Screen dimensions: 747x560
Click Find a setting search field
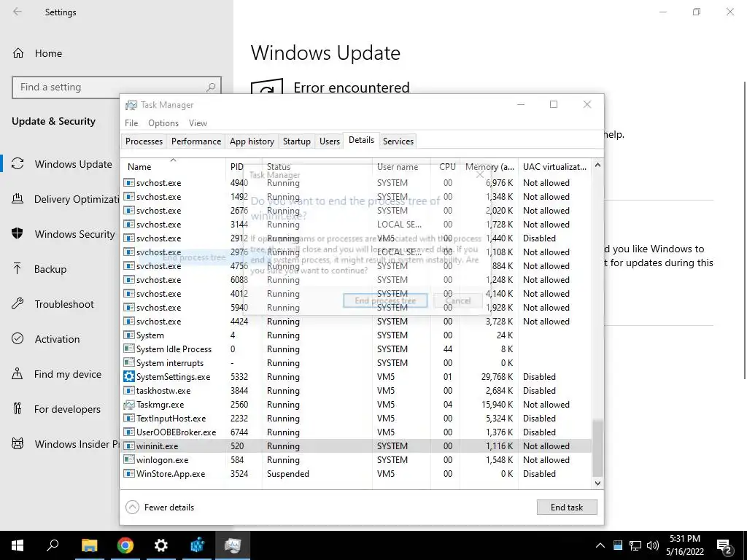pos(117,87)
